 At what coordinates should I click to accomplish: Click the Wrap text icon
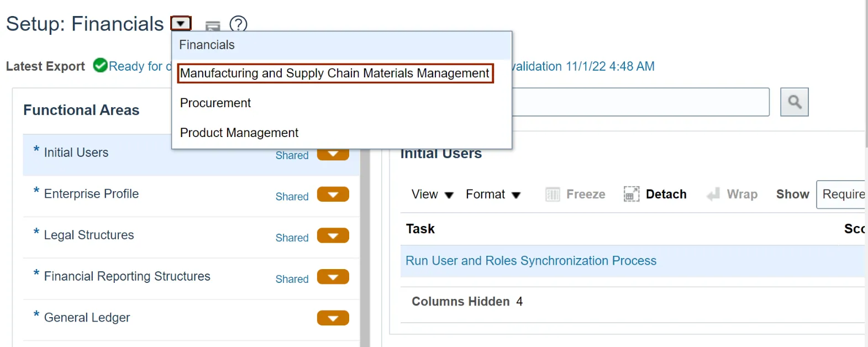pyautogui.click(x=713, y=194)
